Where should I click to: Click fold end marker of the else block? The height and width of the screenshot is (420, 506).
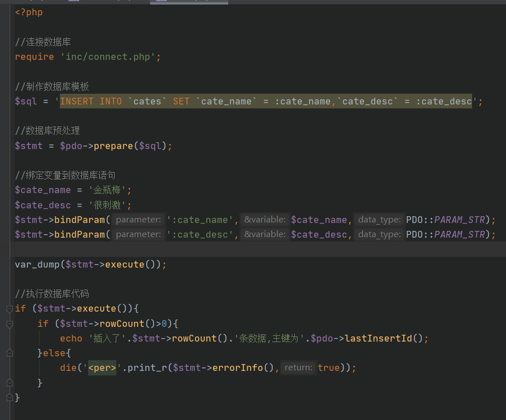9,383
